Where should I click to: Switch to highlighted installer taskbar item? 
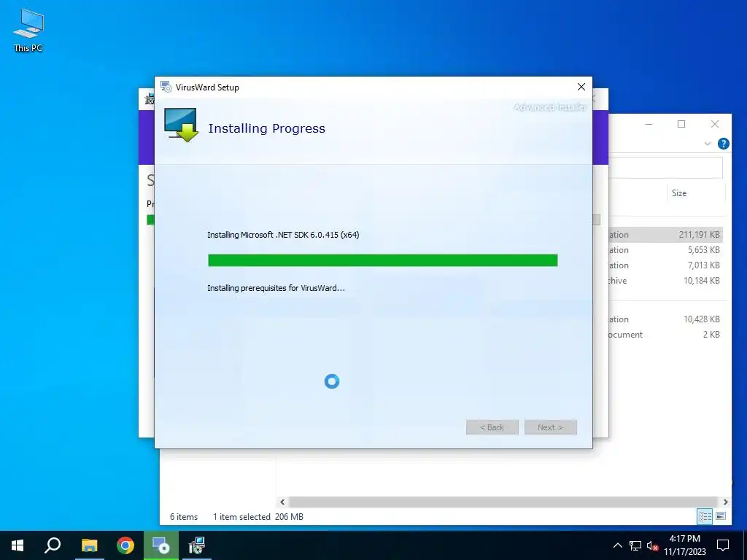[x=161, y=545]
